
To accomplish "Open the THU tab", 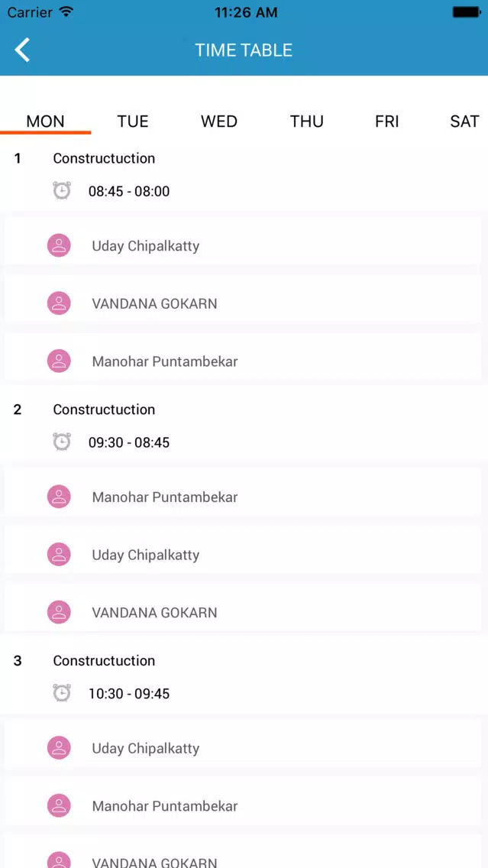I will (x=307, y=121).
